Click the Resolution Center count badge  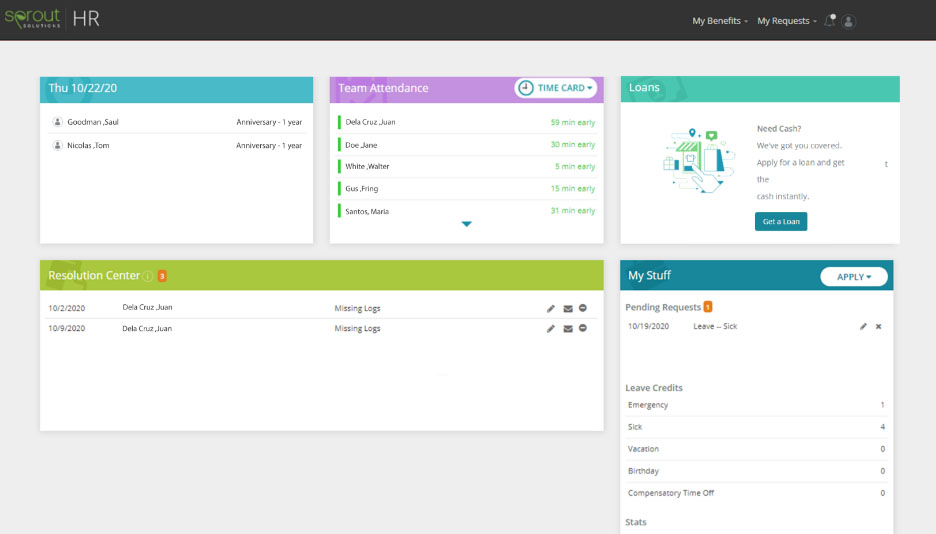coord(162,276)
